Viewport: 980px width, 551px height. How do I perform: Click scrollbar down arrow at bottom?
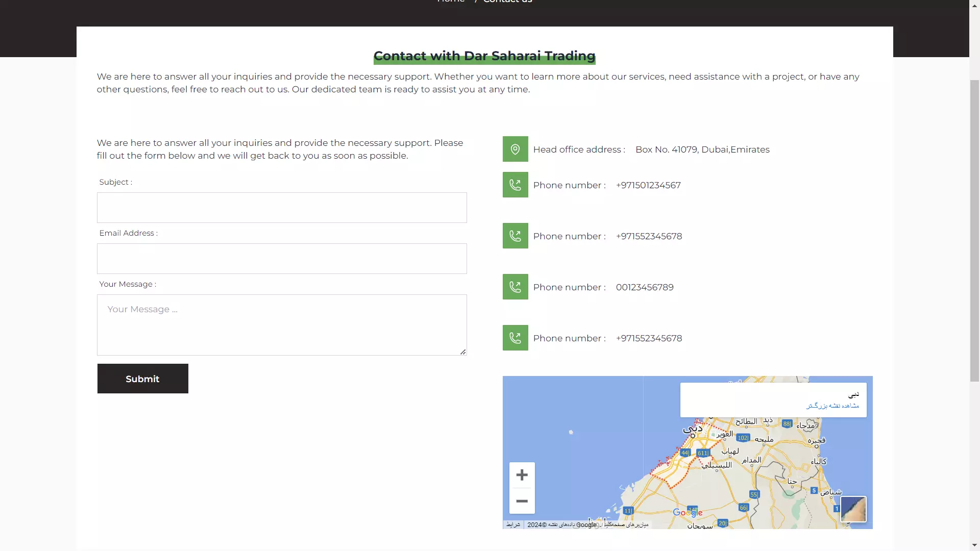tap(974, 545)
